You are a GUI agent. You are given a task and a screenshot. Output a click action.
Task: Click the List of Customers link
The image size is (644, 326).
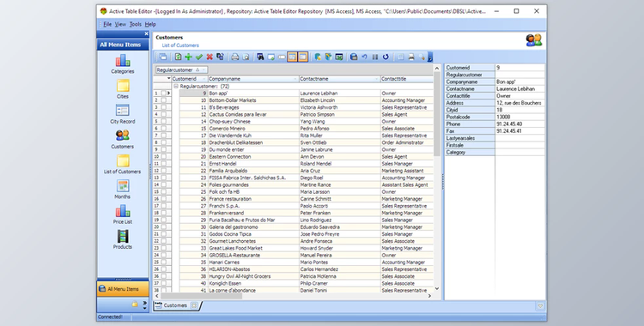click(x=180, y=45)
